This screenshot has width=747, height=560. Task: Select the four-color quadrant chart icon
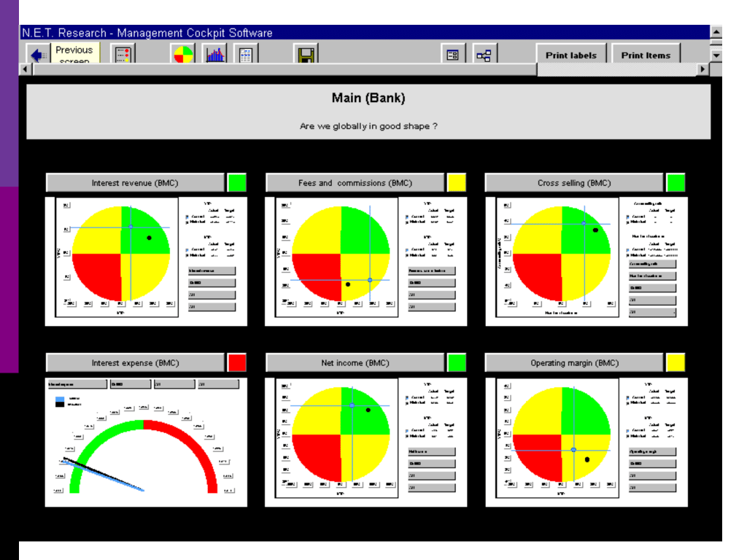[x=183, y=55]
